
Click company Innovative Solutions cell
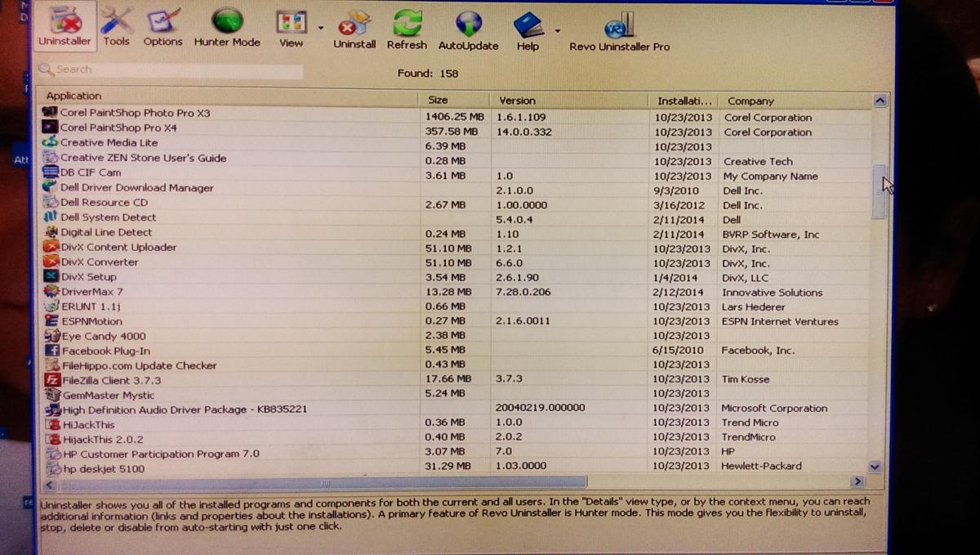772,292
